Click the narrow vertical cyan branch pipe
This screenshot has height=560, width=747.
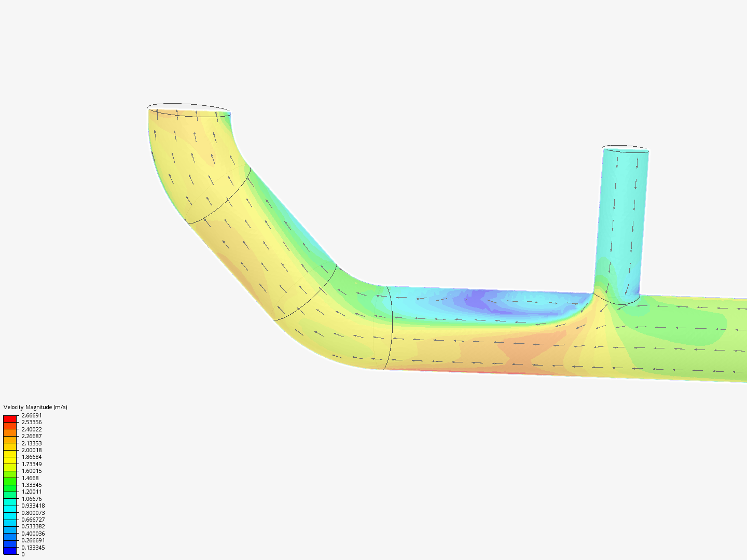pos(621,223)
